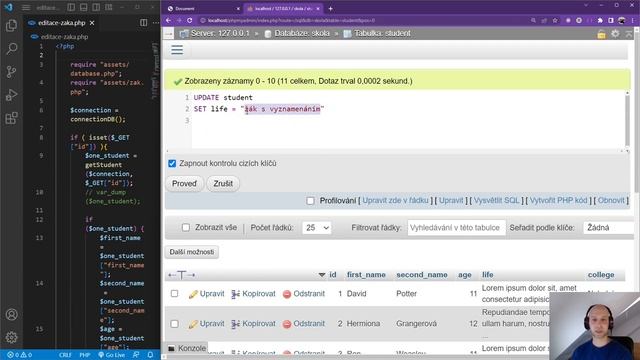Click the Obnovit link
Image resolution: width=640 pixels, height=360 pixels.
click(611, 200)
